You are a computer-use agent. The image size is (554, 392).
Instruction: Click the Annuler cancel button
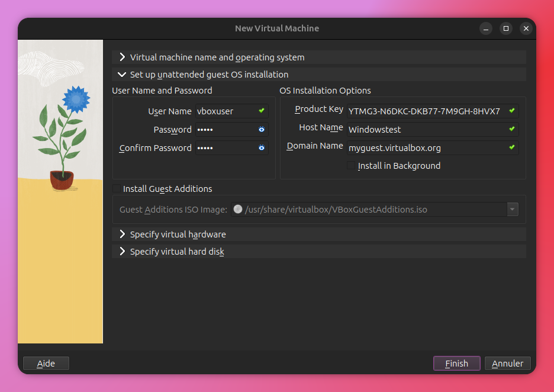[507, 364]
